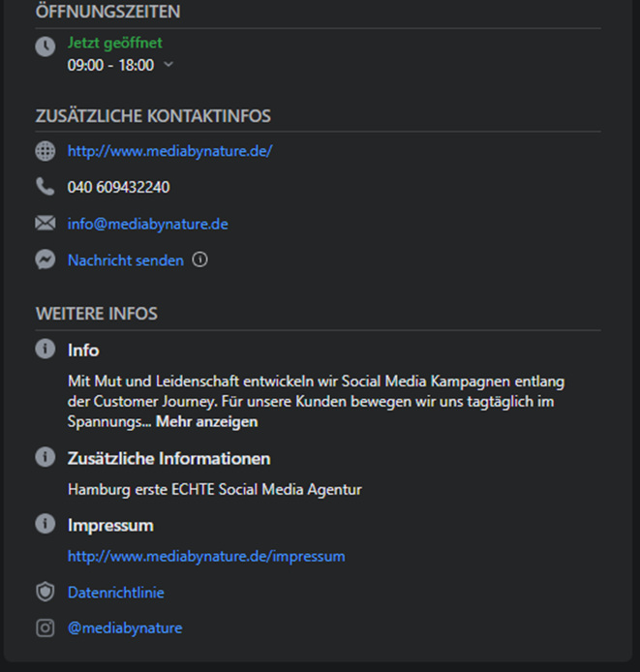Click the Jetzt geöffnet status text
The width and height of the screenshot is (640, 672).
[x=115, y=43]
